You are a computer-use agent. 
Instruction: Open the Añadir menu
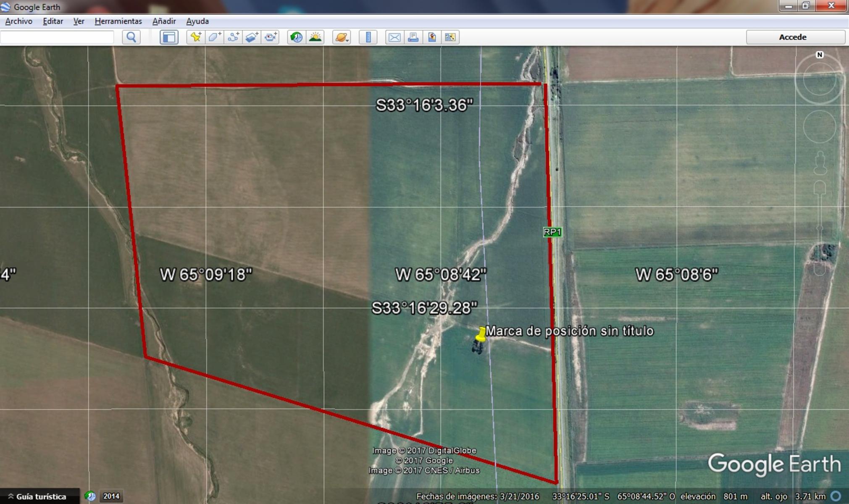[x=164, y=21]
